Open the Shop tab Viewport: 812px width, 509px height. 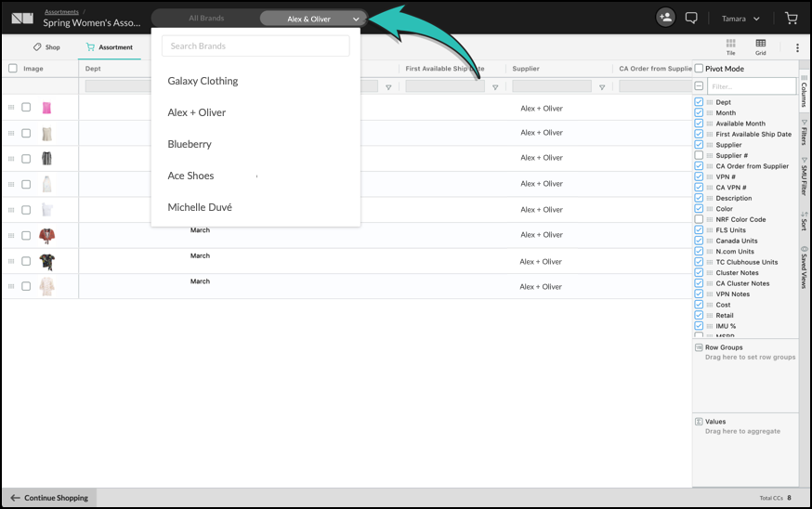click(x=46, y=47)
